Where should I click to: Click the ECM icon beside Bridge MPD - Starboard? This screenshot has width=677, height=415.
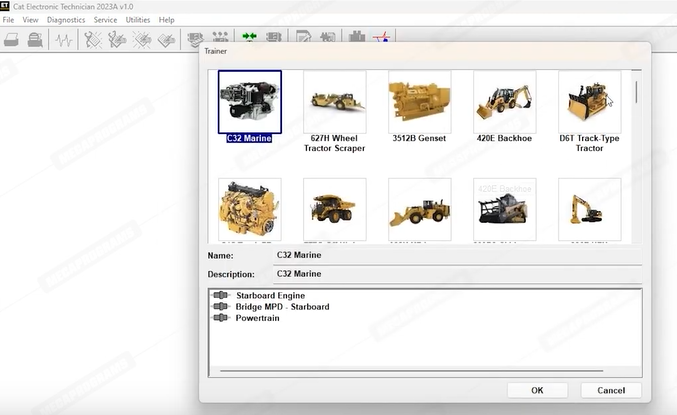click(x=221, y=307)
